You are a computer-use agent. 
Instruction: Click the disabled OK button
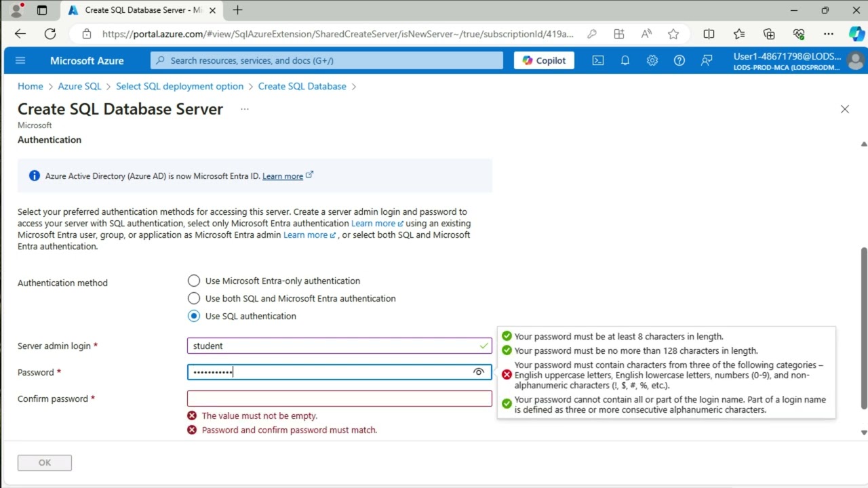(x=45, y=462)
